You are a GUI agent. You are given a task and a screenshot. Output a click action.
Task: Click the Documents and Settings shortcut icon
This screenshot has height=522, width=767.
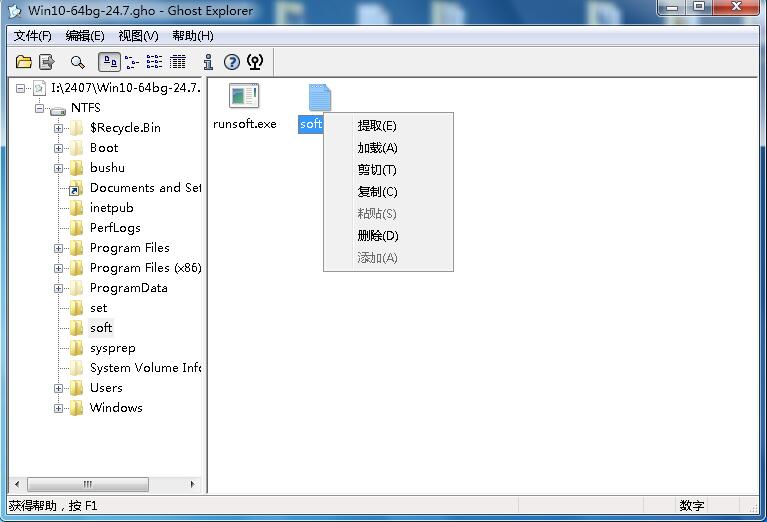click(x=76, y=188)
